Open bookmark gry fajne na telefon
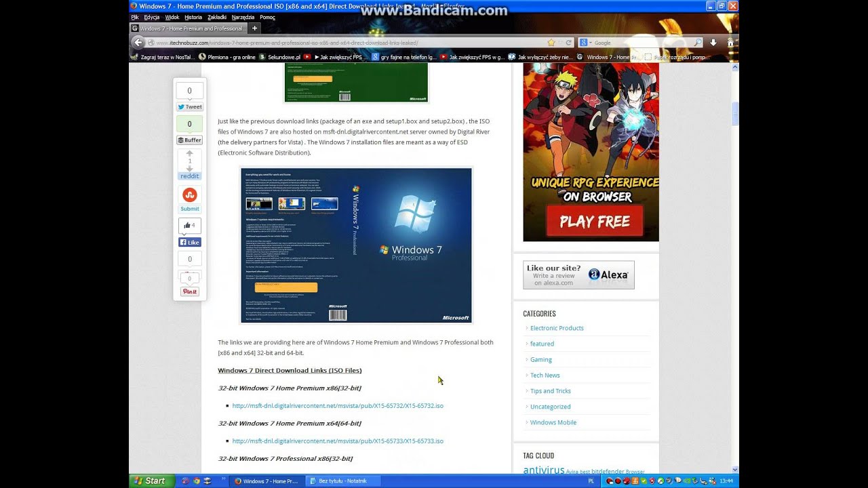Viewport: 868px width, 488px height. (404, 57)
